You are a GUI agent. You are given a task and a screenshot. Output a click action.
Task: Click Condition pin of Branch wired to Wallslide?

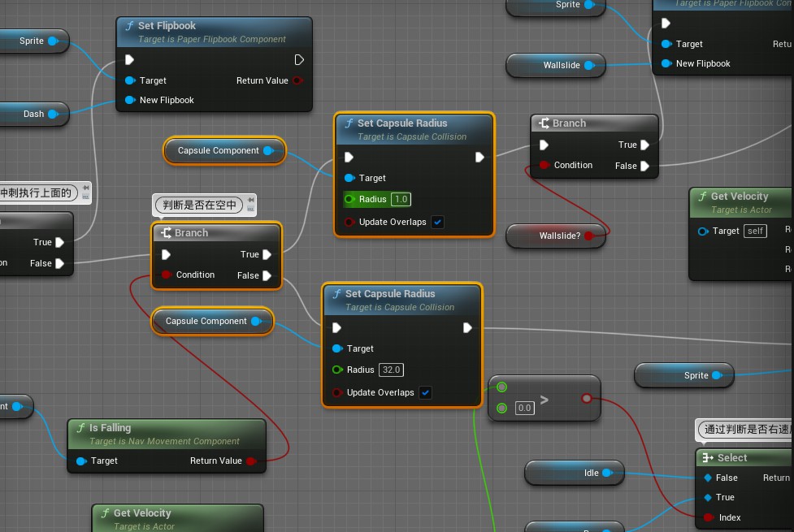[x=545, y=166]
